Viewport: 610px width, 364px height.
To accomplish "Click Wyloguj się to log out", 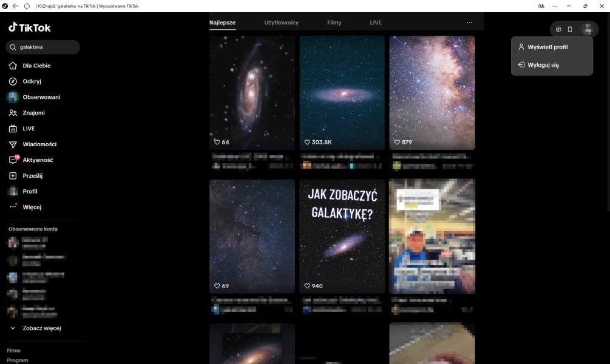I will (543, 65).
